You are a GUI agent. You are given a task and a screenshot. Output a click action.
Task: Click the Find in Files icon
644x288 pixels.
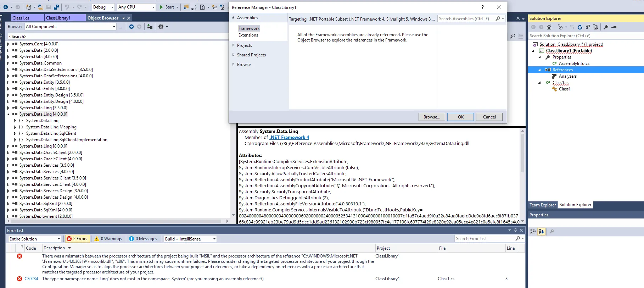[186, 7]
